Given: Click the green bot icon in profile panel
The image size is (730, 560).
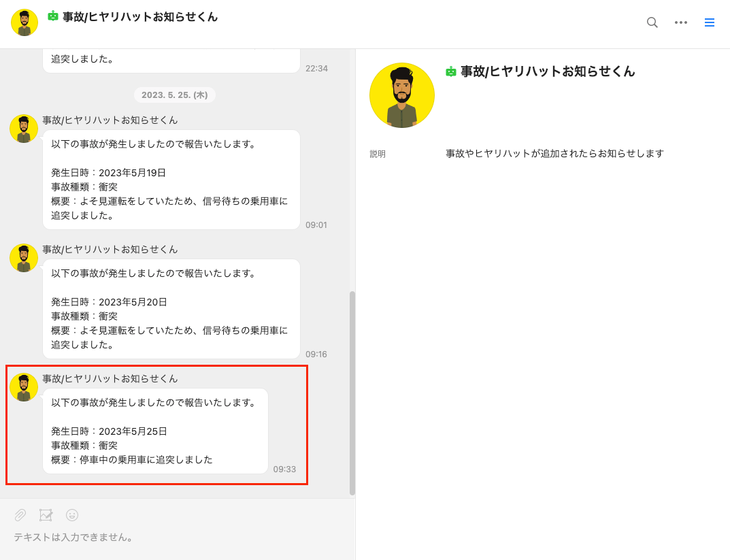Looking at the screenshot, I should click(x=450, y=71).
